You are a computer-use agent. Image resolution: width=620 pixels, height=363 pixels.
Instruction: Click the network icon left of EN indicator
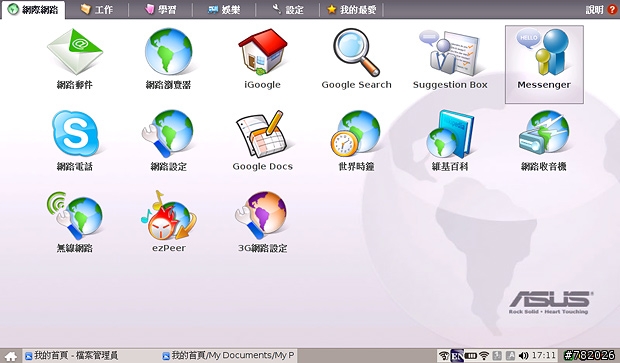tap(444, 355)
